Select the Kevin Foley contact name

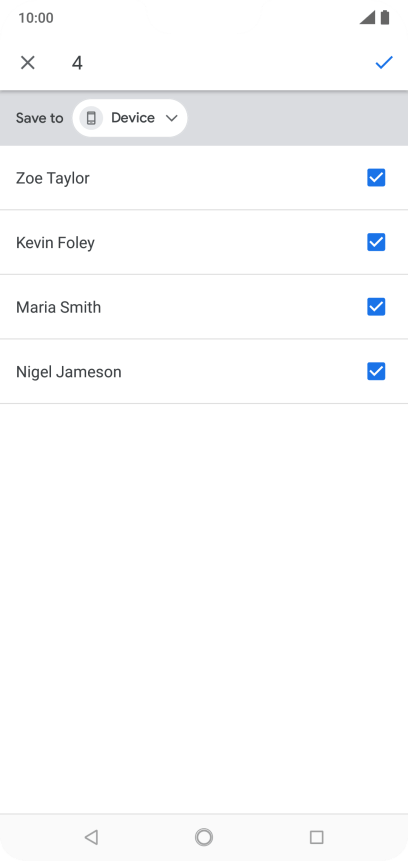tap(55, 243)
